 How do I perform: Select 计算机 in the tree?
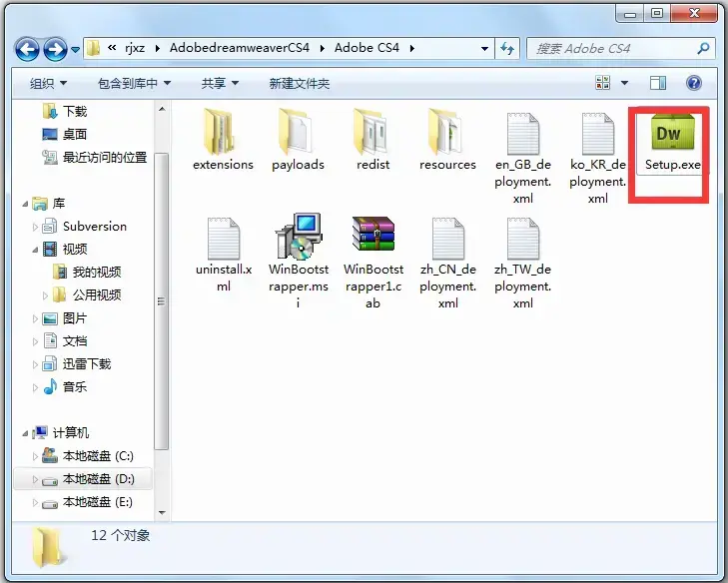coord(71,432)
